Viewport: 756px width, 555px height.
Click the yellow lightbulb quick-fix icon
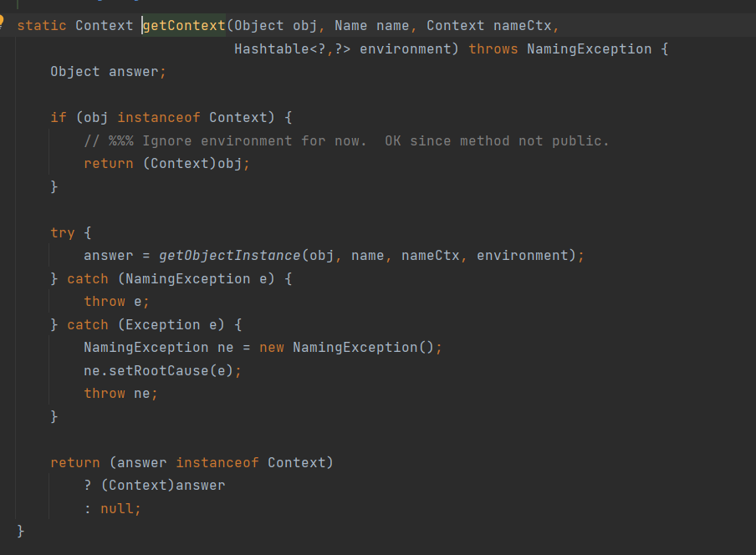coord(3,20)
